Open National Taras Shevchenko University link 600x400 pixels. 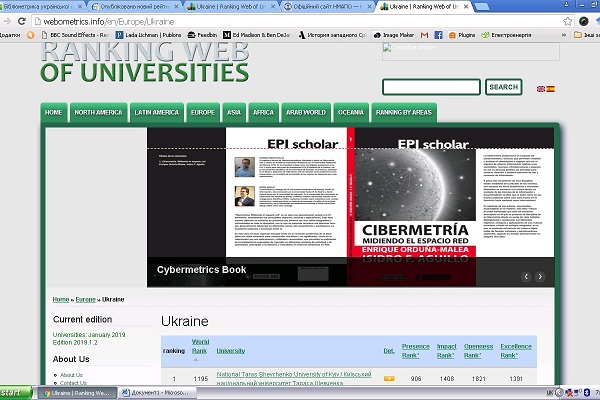293,378
